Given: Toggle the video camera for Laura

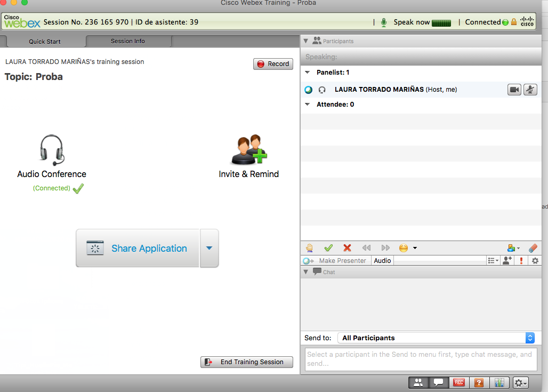Looking at the screenshot, I should pyautogui.click(x=514, y=90).
